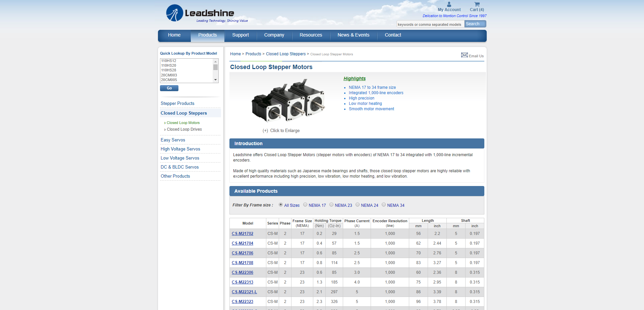Open the News & Events menu tab
This screenshot has height=310, width=644.
354,35
